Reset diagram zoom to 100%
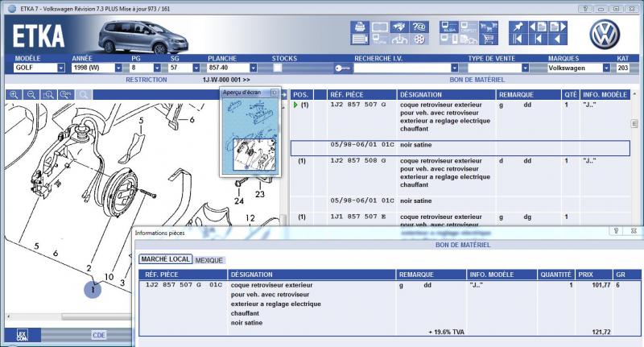Screen dimensions: 644x347 coord(66,95)
